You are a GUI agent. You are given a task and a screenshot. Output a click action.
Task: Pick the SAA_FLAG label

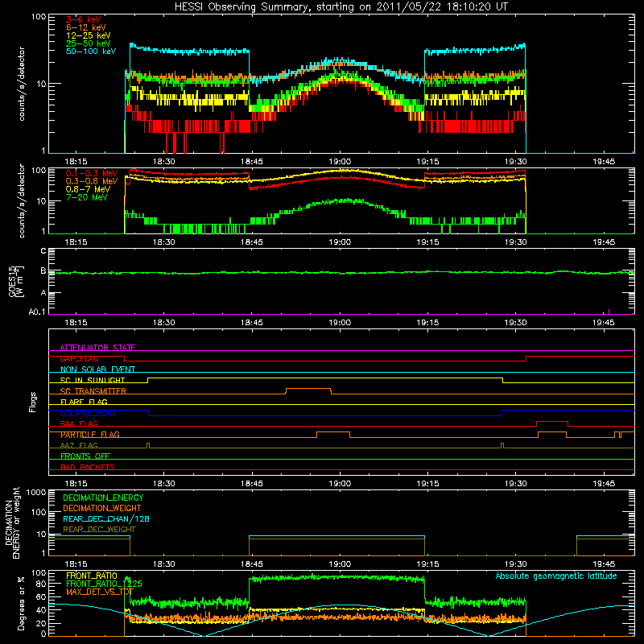79,423
